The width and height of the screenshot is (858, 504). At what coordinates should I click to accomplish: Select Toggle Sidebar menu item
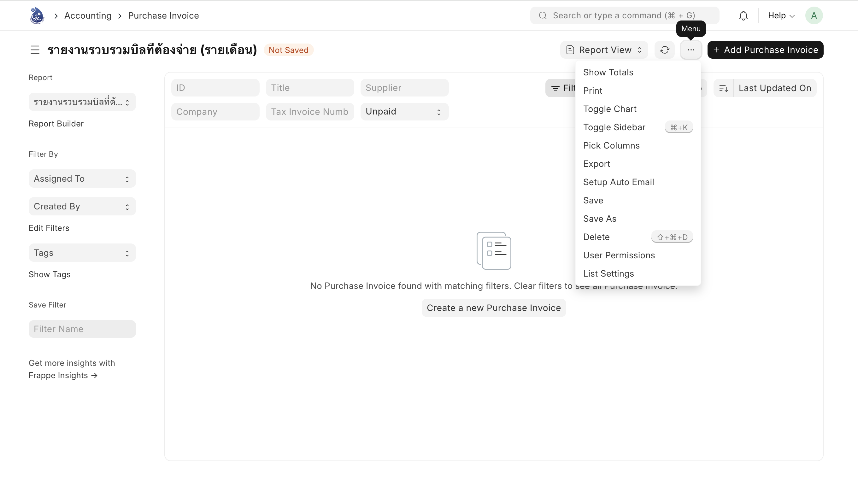coord(638,127)
